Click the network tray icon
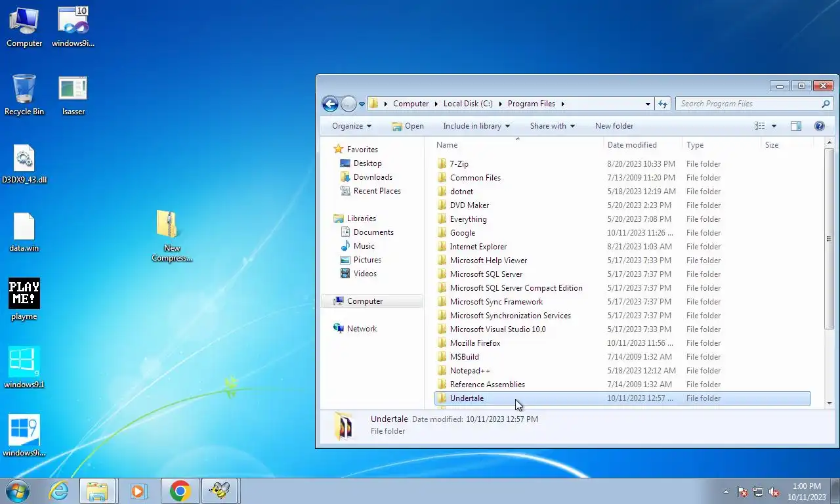 (758, 492)
